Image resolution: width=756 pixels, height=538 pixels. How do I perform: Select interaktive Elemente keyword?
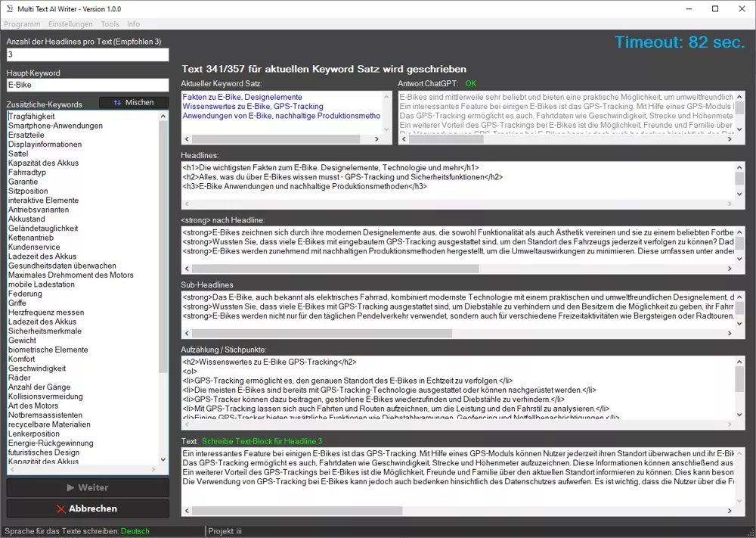coord(43,201)
